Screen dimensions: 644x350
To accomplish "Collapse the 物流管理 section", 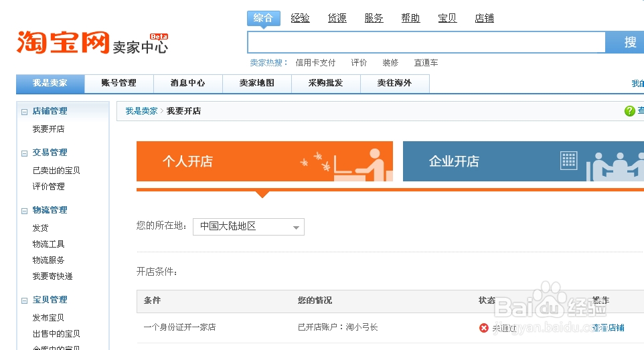I will [x=24, y=211].
